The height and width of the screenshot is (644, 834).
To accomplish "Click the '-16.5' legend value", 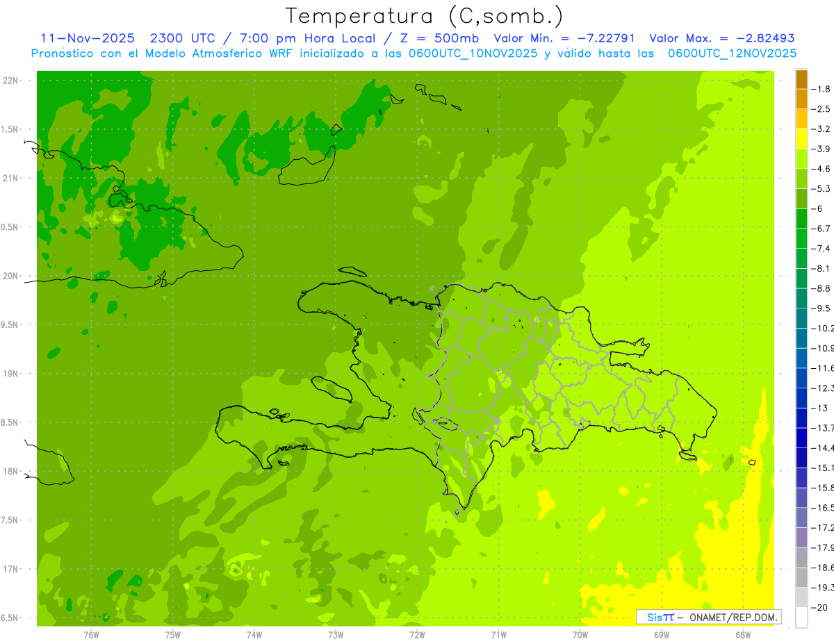I will click(824, 508).
